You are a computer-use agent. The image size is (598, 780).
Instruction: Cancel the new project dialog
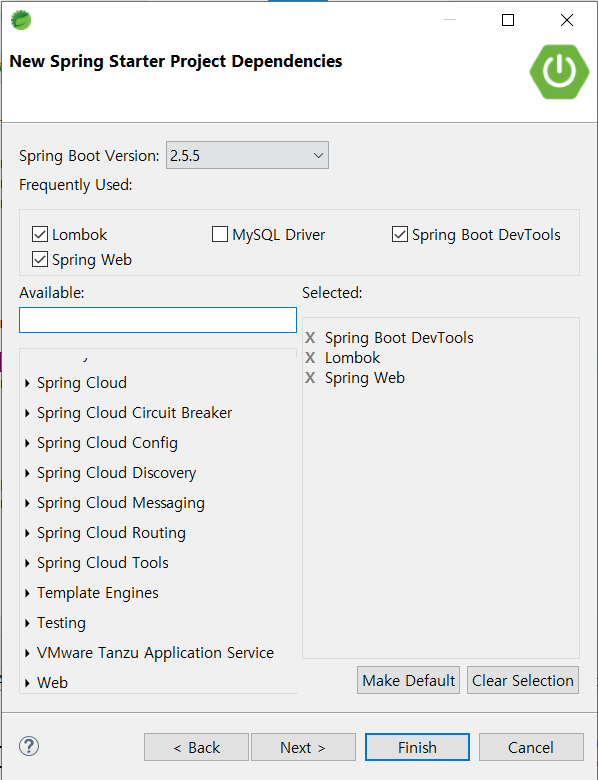531,747
